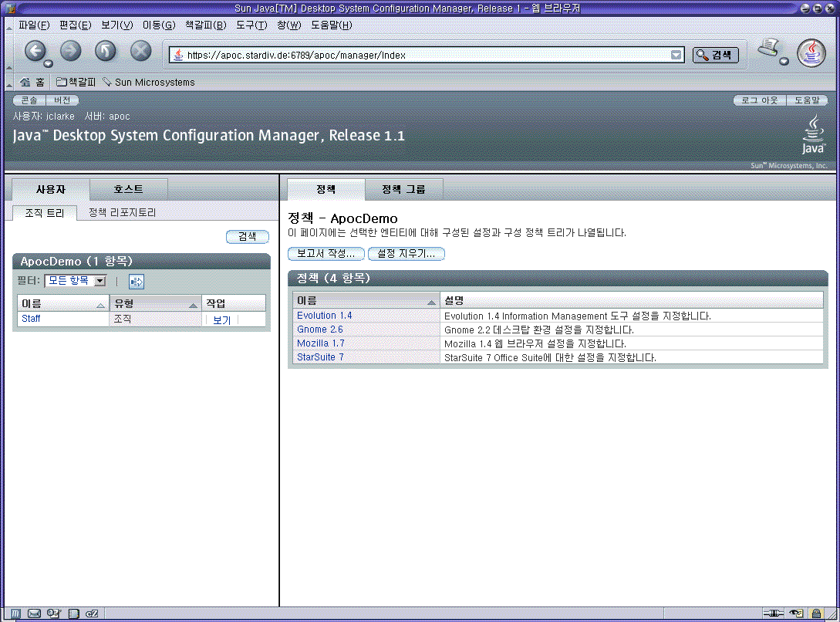Viewport: 840px width, 622px height.
Task: Open the 보기(V) menu
Action: click(x=116, y=25)
